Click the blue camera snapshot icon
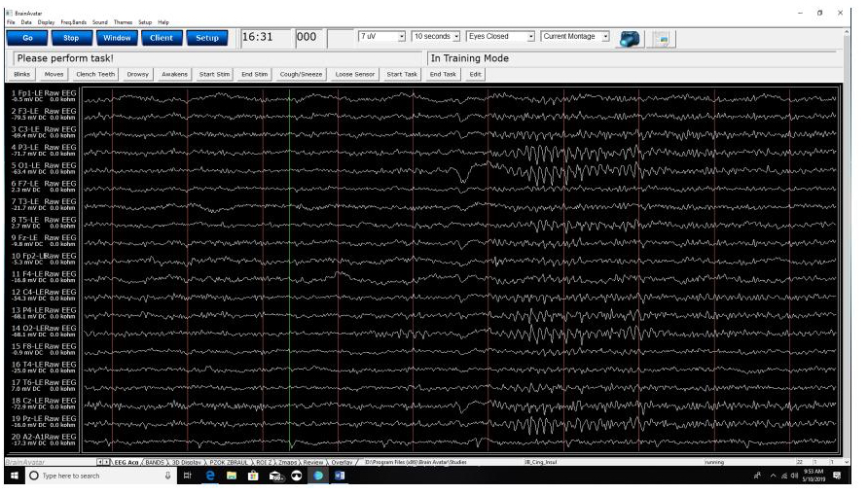The height and width of the screenshot is (494, 868). [630, 38]
